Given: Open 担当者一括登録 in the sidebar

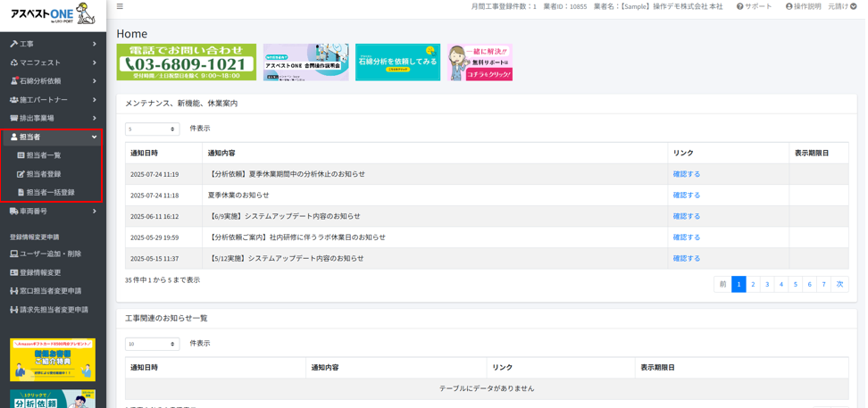Looking at the screenshot, I should (x=49, y=193).
